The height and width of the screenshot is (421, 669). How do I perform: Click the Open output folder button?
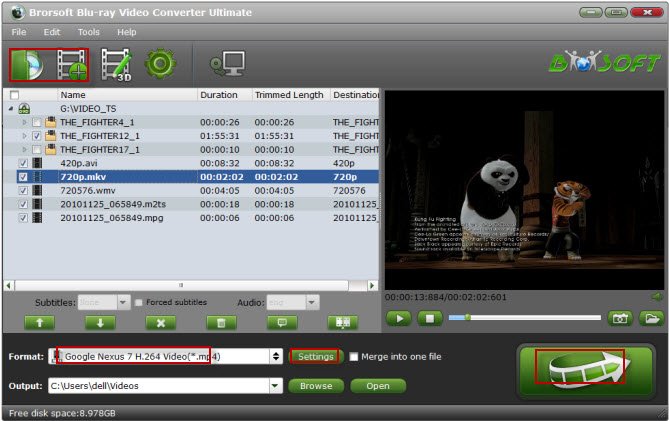[x=378, y=386]
